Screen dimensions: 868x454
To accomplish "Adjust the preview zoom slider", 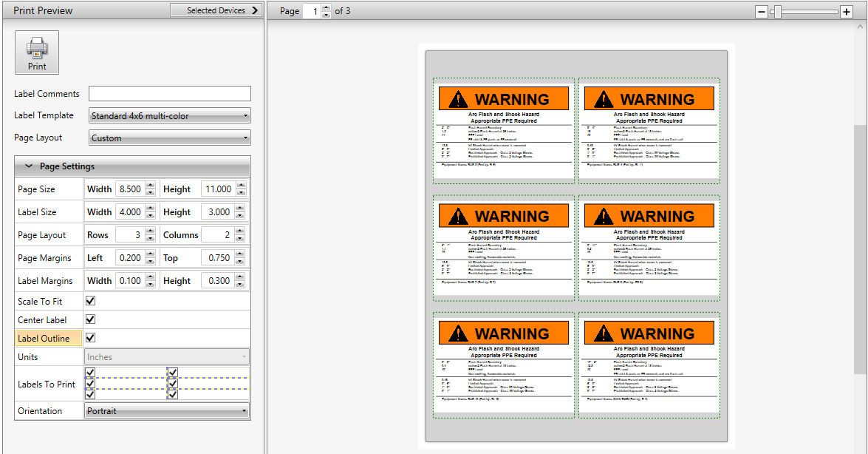I will [x=779, y=12].
